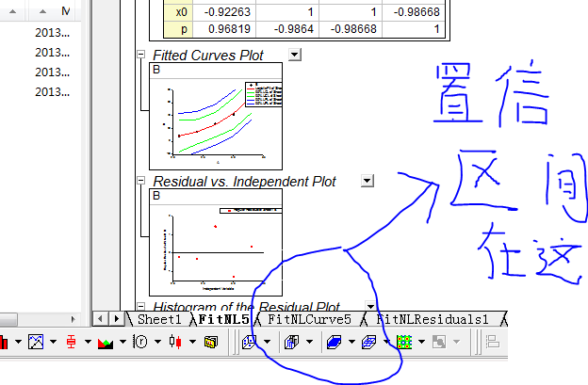Choose the 3D bars plot tool
Screen dimensions: 588x385
pos(291,342)
